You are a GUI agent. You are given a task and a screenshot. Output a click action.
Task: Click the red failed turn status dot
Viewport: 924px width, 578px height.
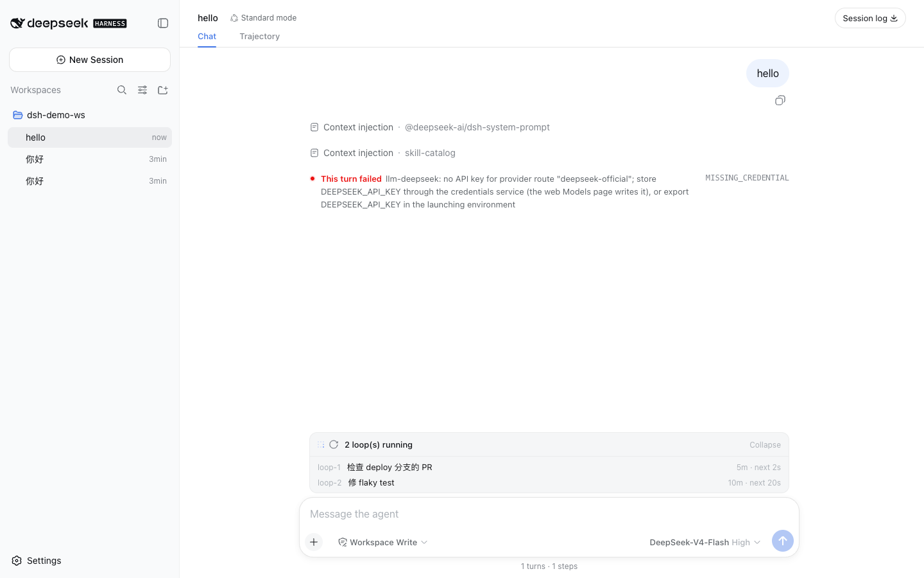[x=312, y=179]
